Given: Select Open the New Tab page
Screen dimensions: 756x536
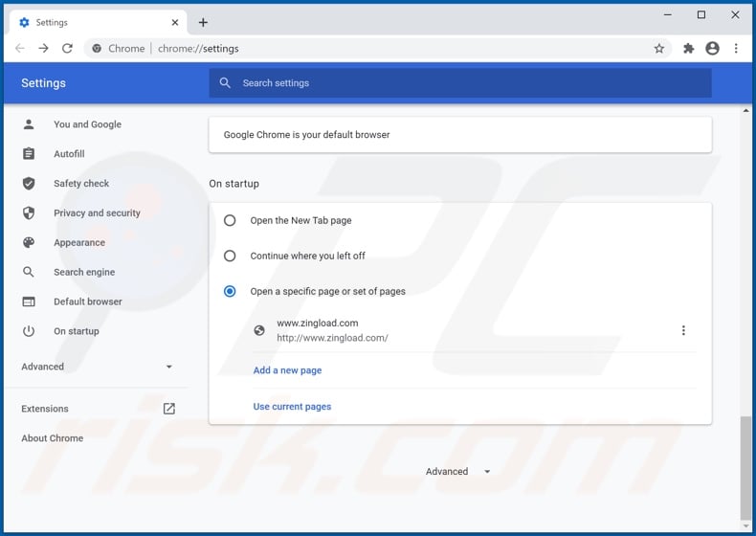Looking at the screenshot, I should (x=230, y=220).
